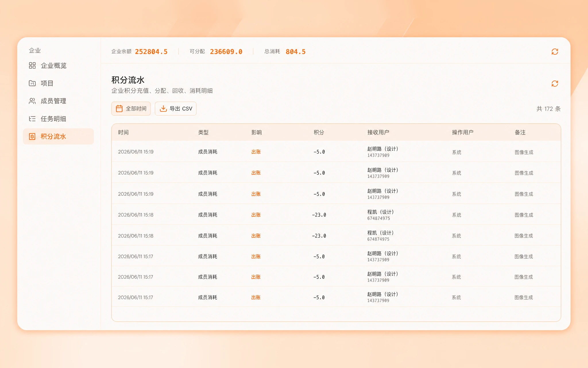This screenshot has width=588, height=368.
Task: Click the 备注 column header
Action: [520, 132]
